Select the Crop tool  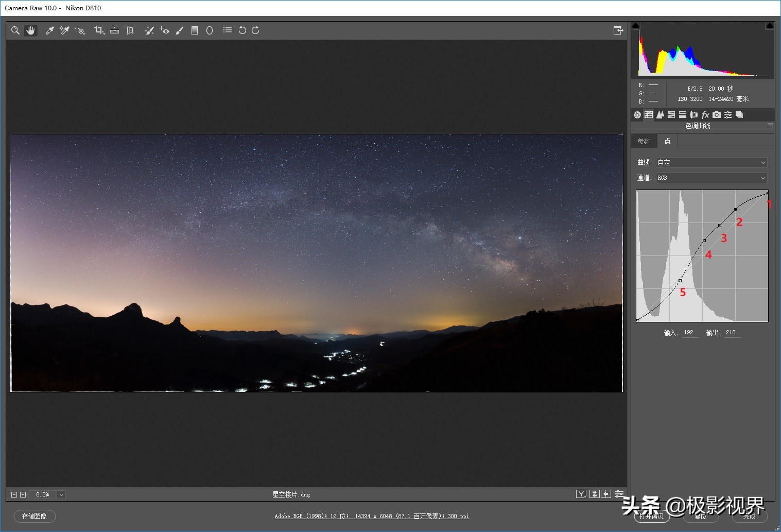click(99, 30)
